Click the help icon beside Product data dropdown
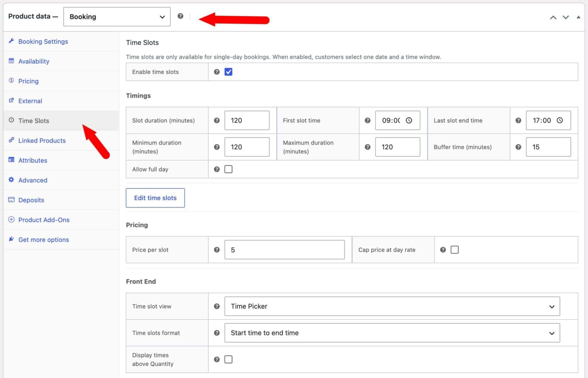This screenshot has height=378, width=588. pos(180,16)
